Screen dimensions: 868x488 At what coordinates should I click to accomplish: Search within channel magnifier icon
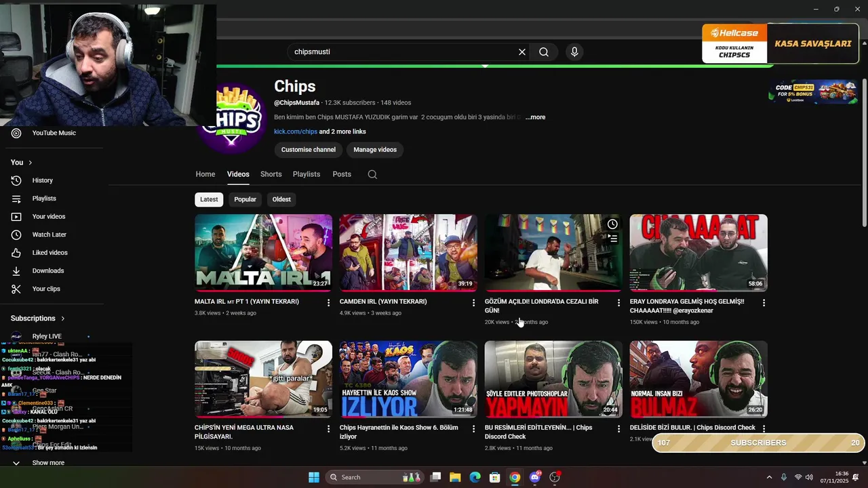click(x=372, y=174)
